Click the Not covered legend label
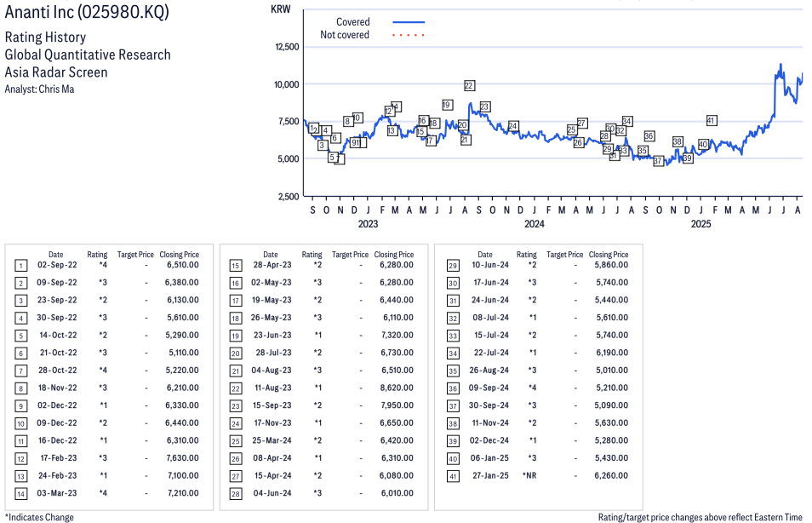Screen dimensions: 812x523 (345, 35)
